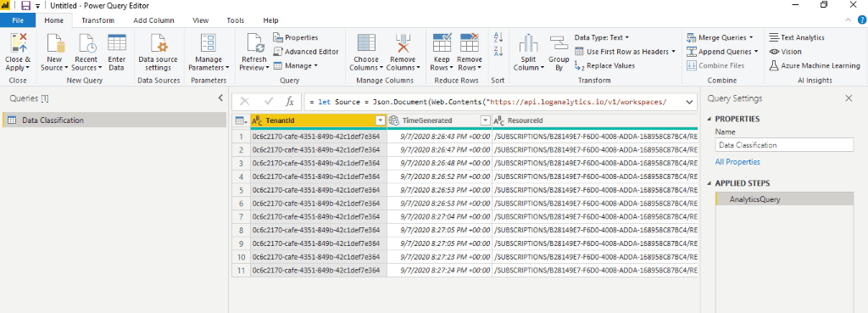Click the Remove Rows icon

coord(470,43)
